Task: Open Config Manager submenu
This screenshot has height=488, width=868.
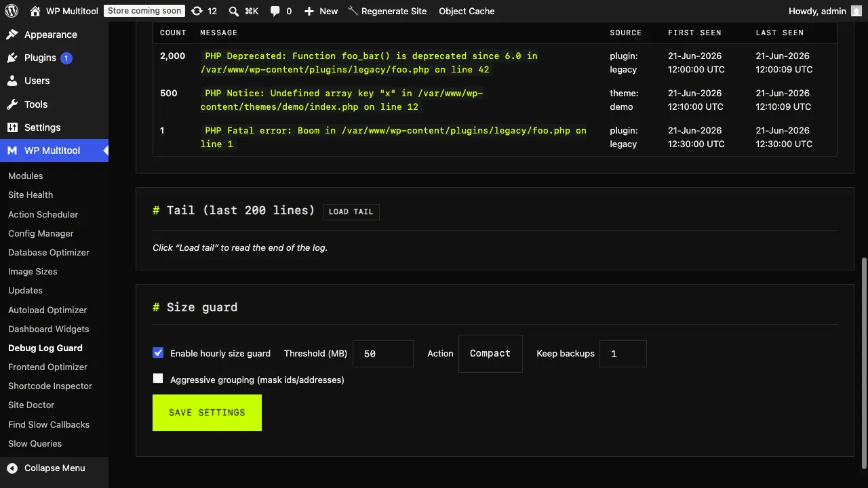Action: coord(41,233)
